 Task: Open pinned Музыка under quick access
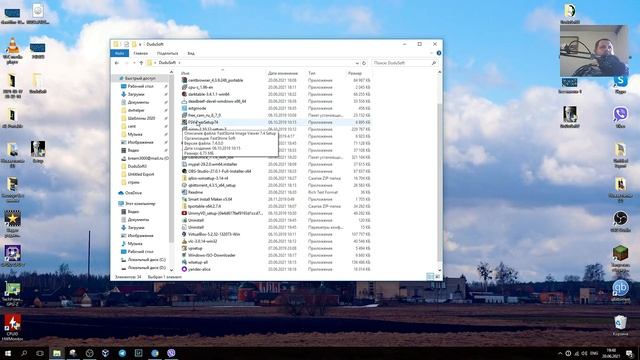(x=135, y=134)
